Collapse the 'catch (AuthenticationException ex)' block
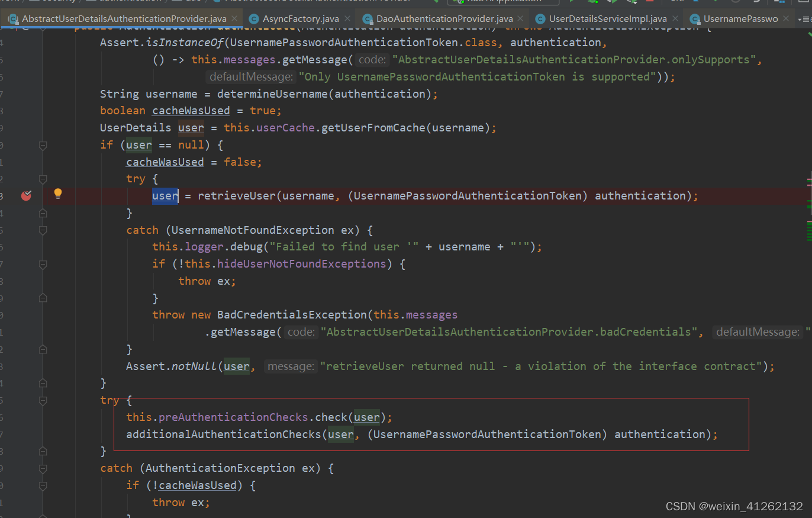This screenshot has height=518, width=812. tap(43, 468)
